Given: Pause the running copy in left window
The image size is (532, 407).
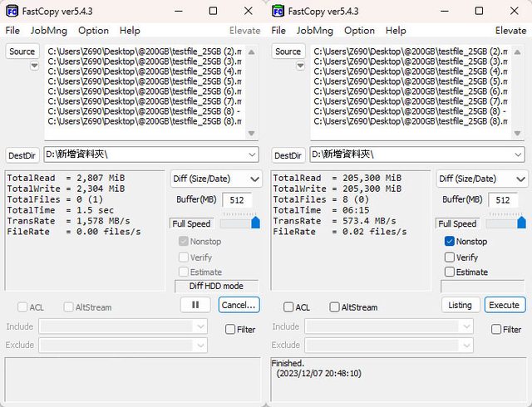Looking at the screenshot, I should (195, 305).
